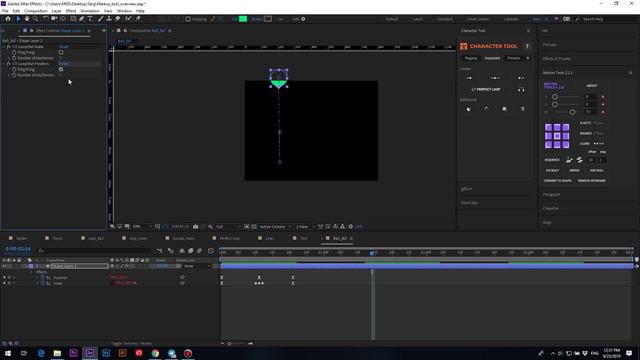This screenshot has width=640, height=360.
Task: Click the Elastic button in Motion Tools
Action: click(585, 123)
